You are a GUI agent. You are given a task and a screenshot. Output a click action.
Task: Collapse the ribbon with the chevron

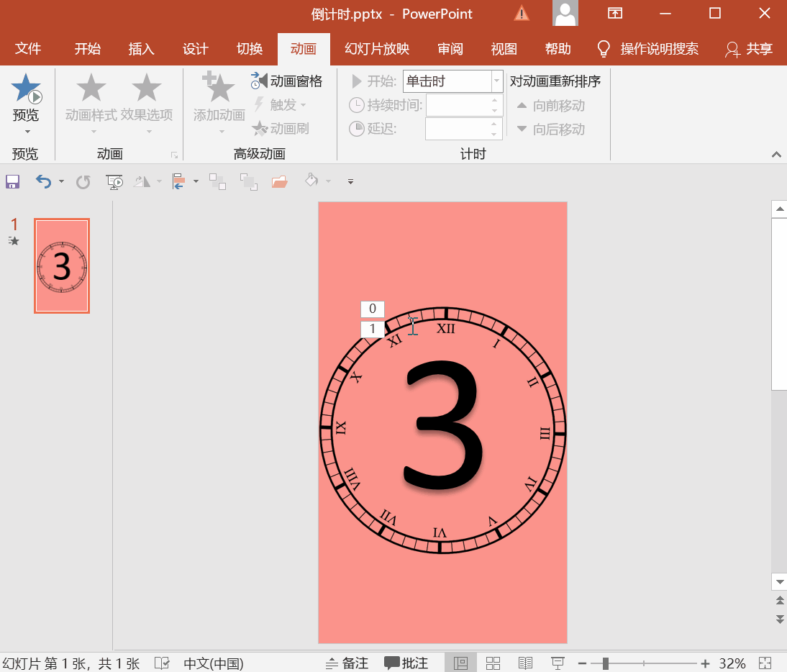click(x=776, y=155)
